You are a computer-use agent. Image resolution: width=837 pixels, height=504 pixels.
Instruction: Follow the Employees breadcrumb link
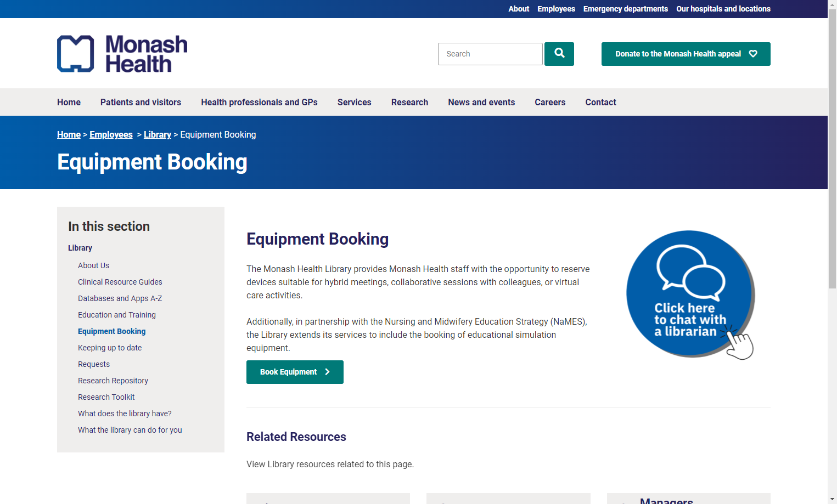point(111,134)
